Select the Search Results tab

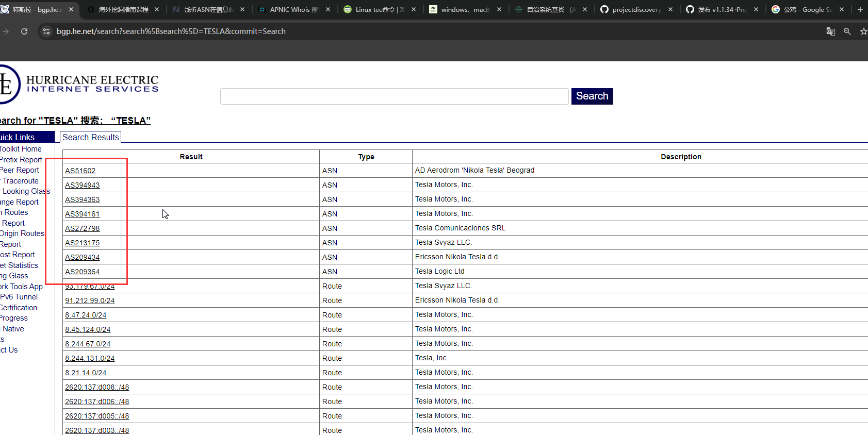(x=91, y=137)
